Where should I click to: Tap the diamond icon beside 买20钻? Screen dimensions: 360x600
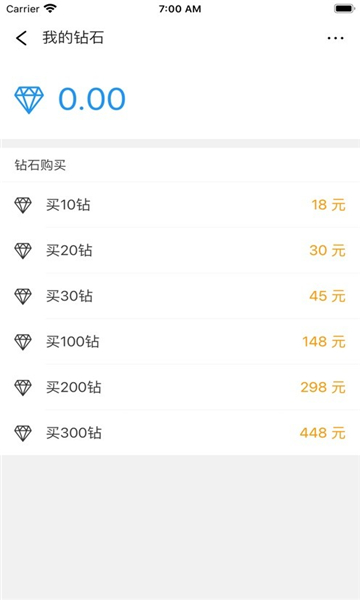(x=23, y=250)
